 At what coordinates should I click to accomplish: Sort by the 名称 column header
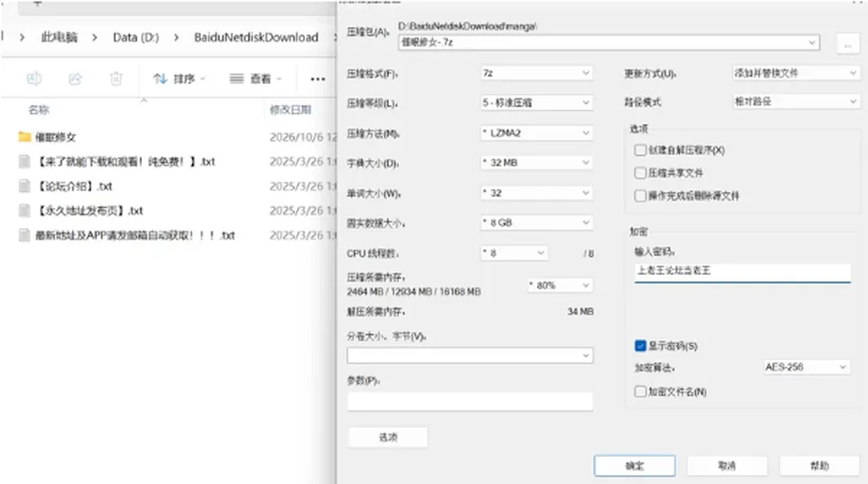pyautogui.click(x=39, y=109)
